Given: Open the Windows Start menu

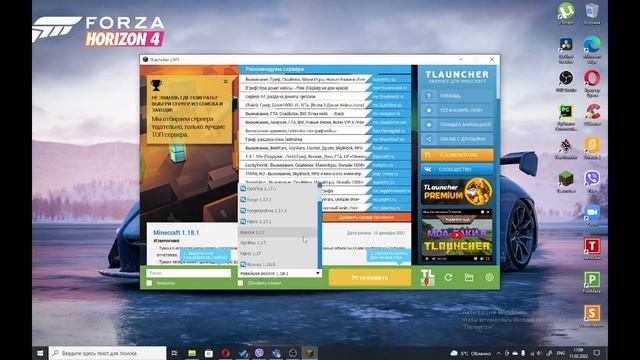Looking at the screenshot, I should [x=40, y=353].
